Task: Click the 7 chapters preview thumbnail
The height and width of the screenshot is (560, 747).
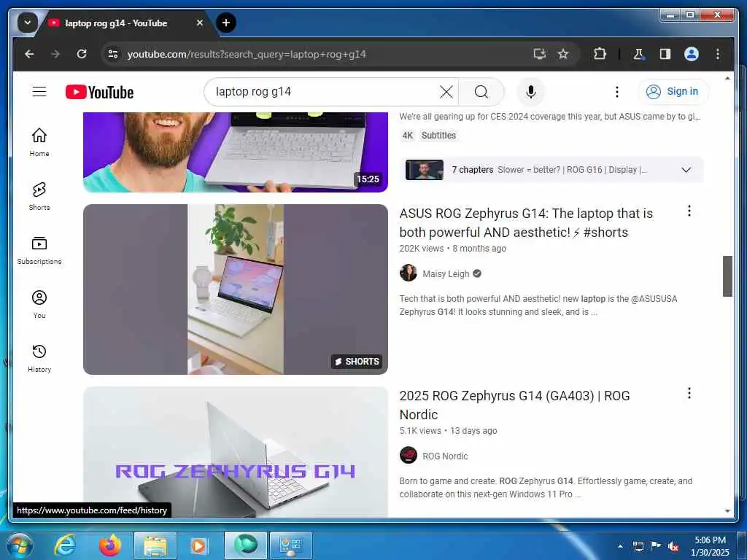Action: (424, 170)
